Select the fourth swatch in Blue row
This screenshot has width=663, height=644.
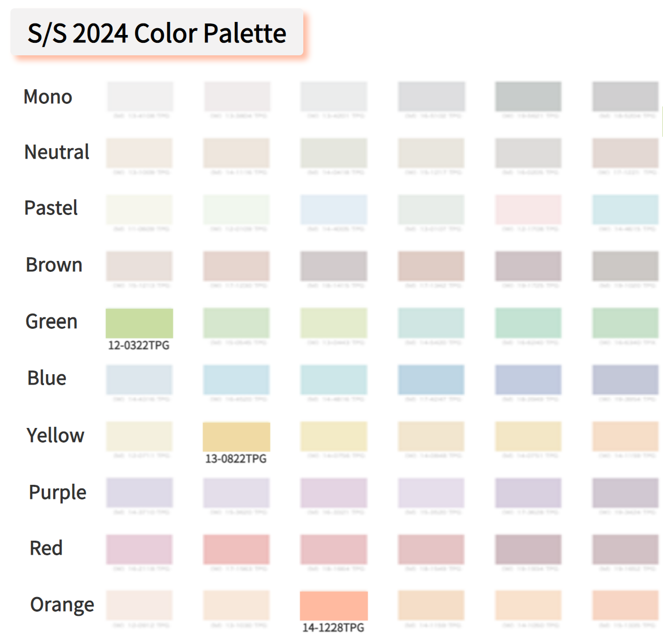431,380
